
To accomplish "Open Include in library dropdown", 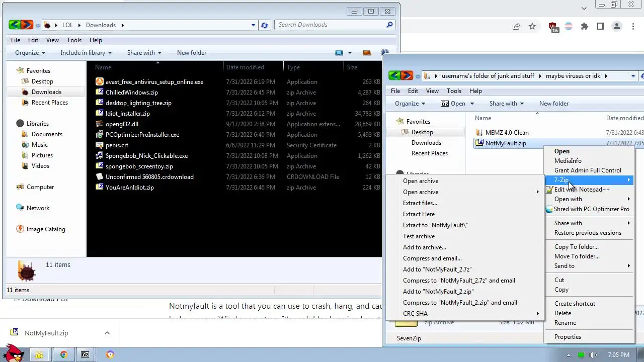I will click(86, 53).
